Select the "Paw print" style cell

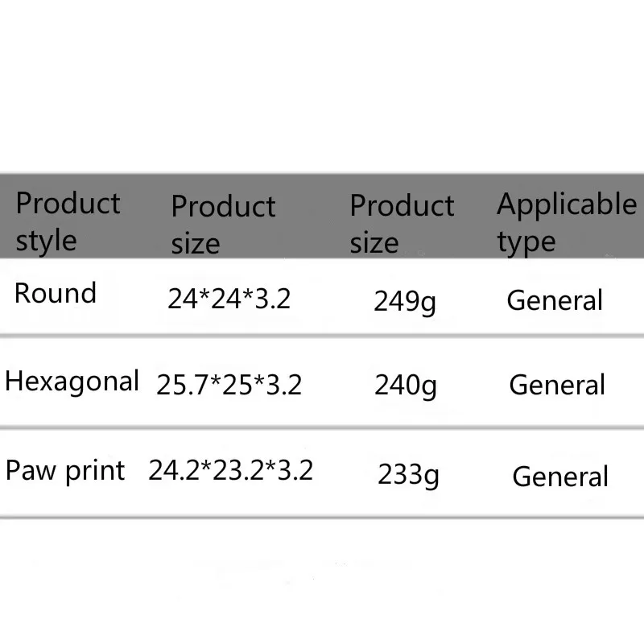(x=65, y=469)
